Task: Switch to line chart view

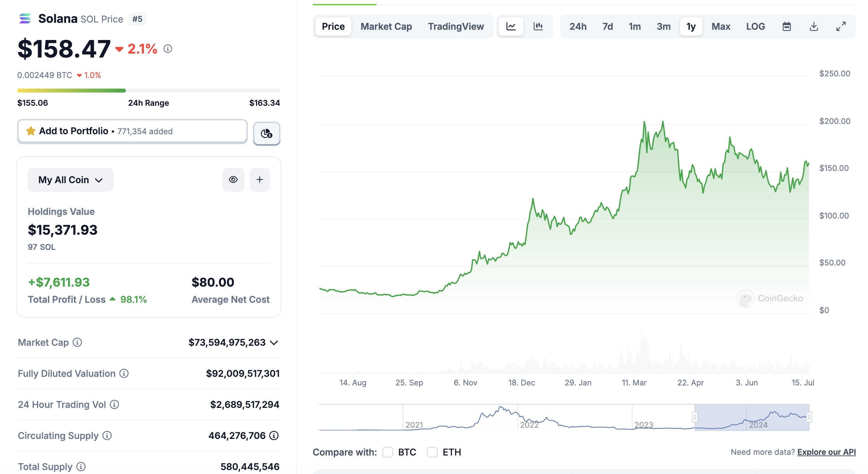Action: pos(511,26)
